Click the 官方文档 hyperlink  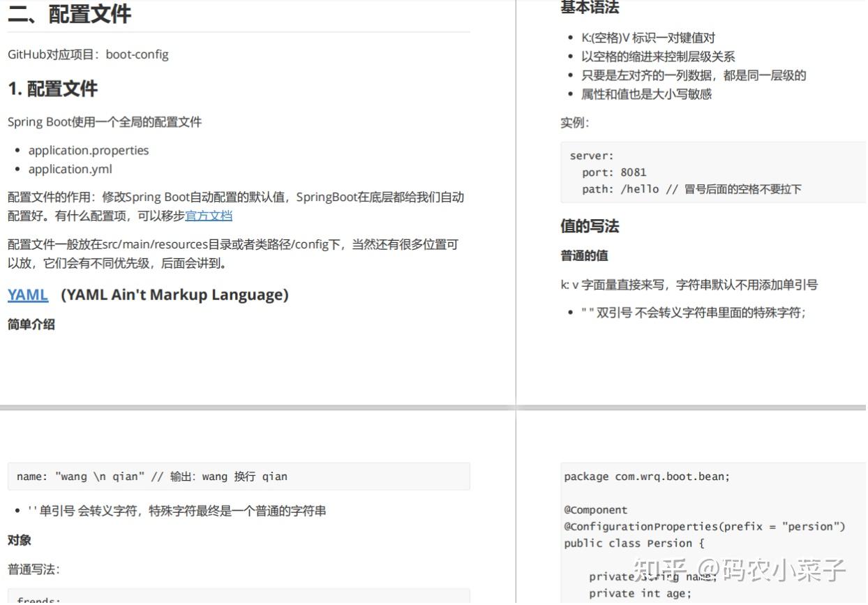point(209,216)
